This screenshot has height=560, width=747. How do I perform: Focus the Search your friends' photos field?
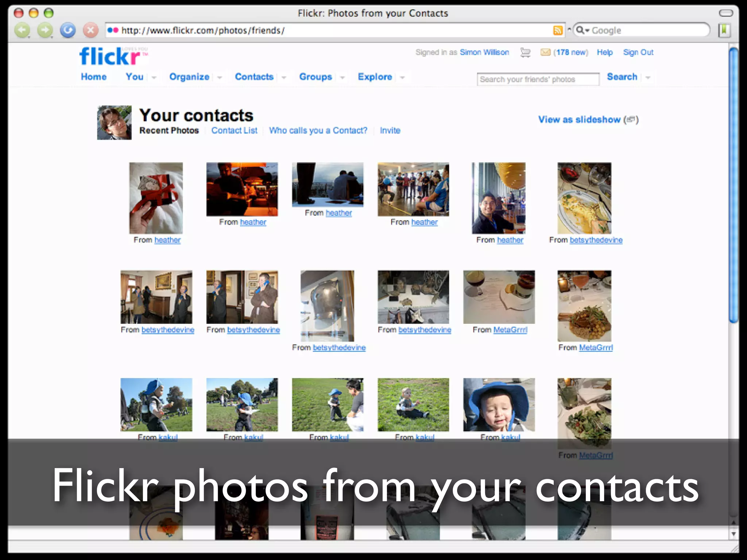click(x=538, y=79)
